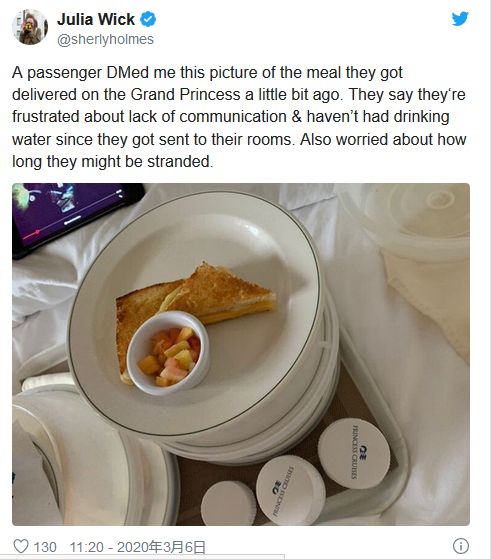Open the @sherlyholmes handle link
491x559 pixels.
[106, 39]
